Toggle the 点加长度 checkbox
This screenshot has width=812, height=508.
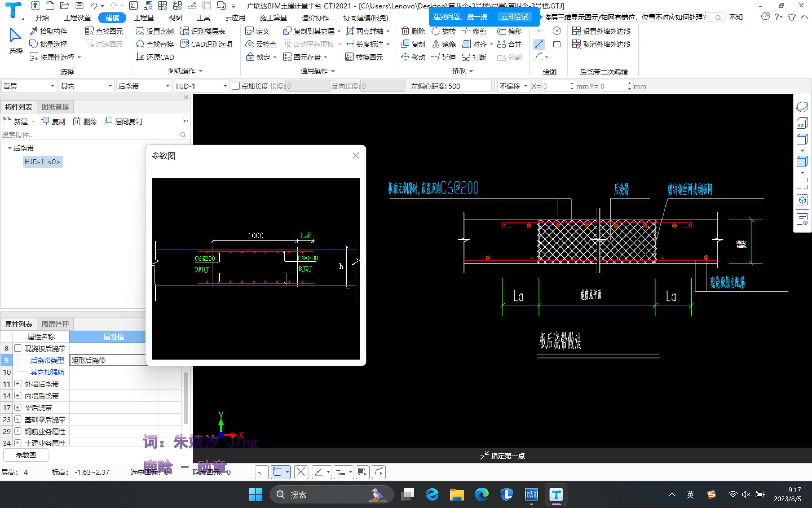point(236,86)
